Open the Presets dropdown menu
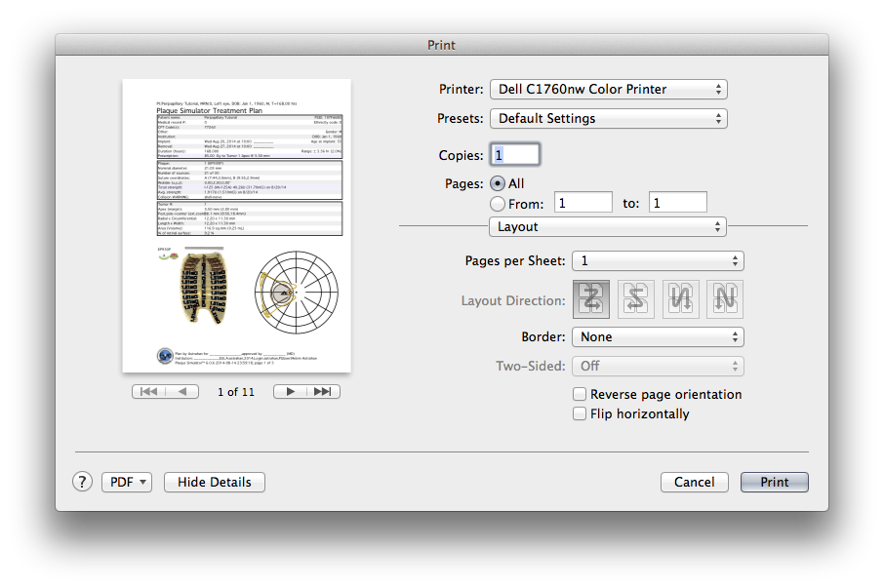 [608, 119]
